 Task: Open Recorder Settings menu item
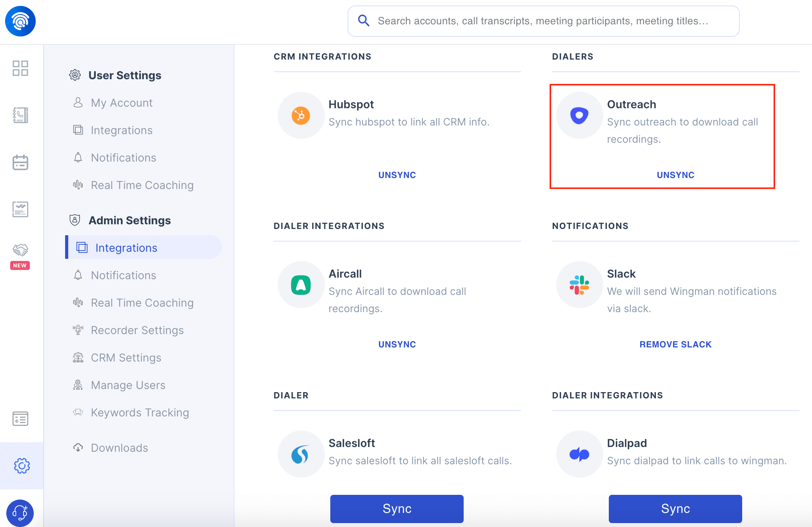[x=137, y=330]
